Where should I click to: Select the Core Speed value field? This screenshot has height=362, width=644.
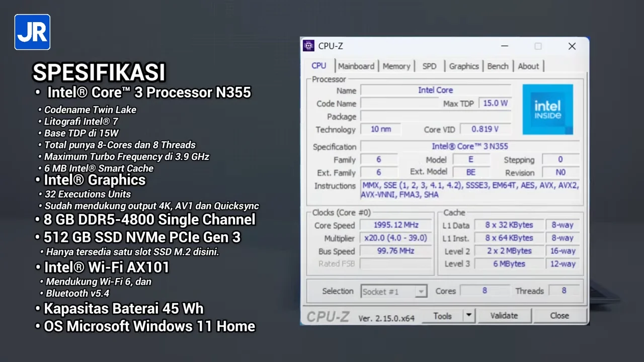click(395, 225)
